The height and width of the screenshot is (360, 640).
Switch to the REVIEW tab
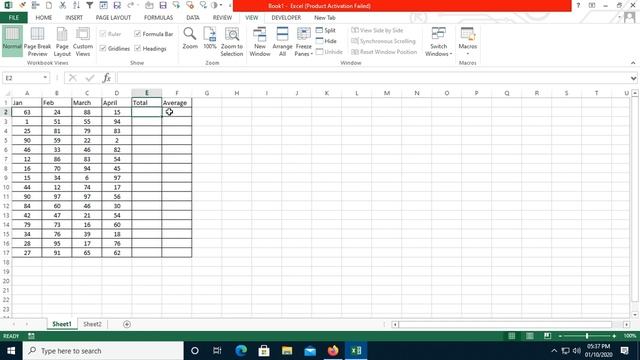tap(222, 18)
